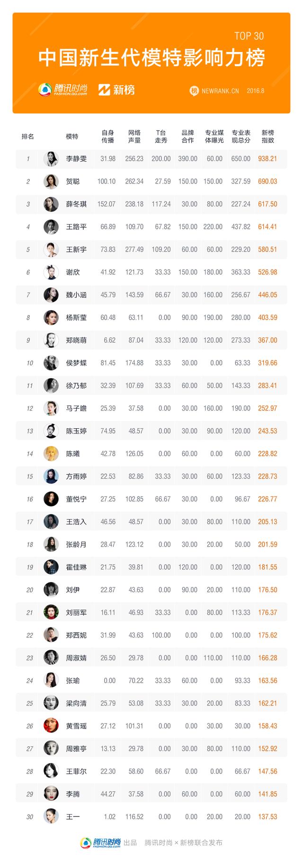303x868 pixels.
Task: Click the 网络声量 column header
Action: click(134, 137)
